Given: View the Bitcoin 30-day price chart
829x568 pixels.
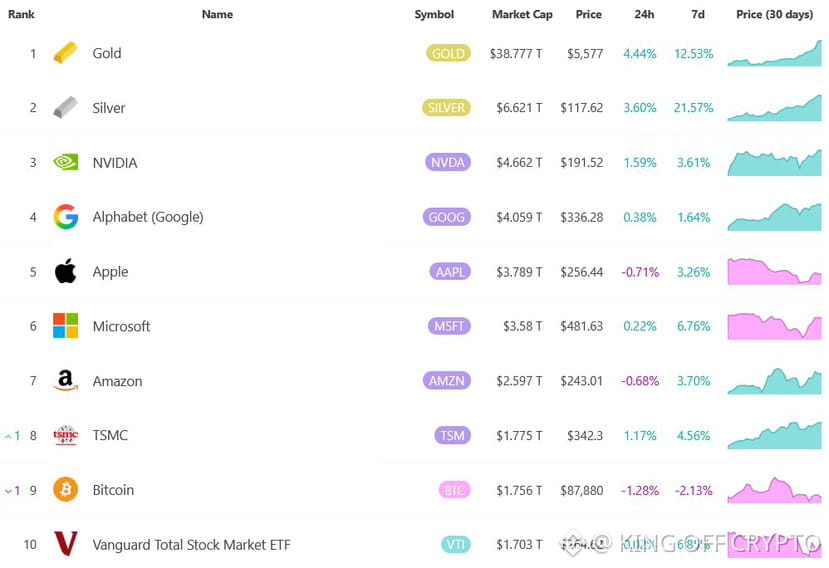Looking at the screenshot, I should (x=774, y=490).
